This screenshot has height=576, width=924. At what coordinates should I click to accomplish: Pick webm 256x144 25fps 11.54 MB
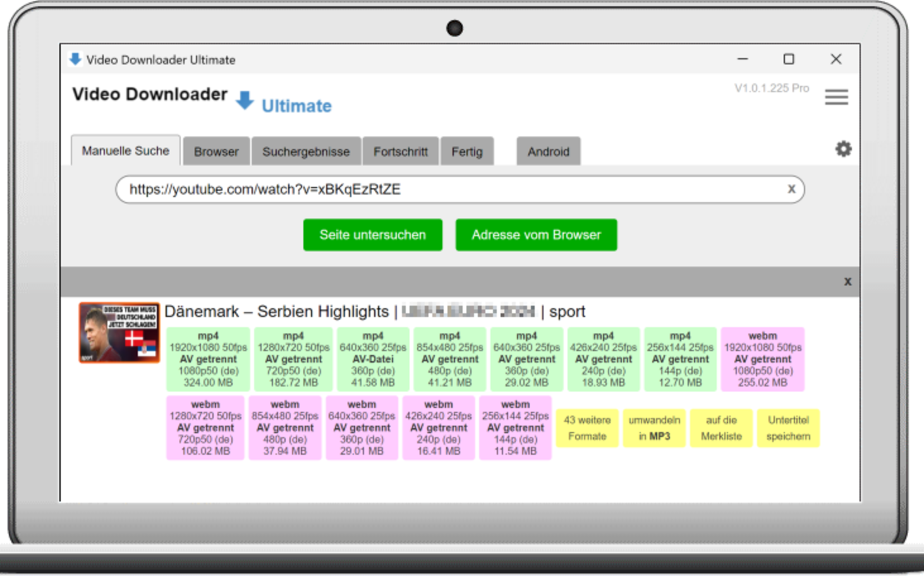(516, 428)
